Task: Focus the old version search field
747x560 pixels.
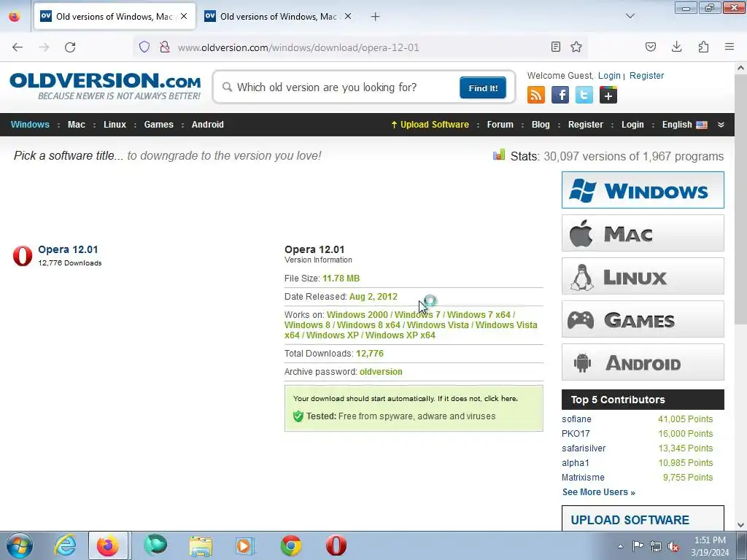Action: click(x=341, y=87)
